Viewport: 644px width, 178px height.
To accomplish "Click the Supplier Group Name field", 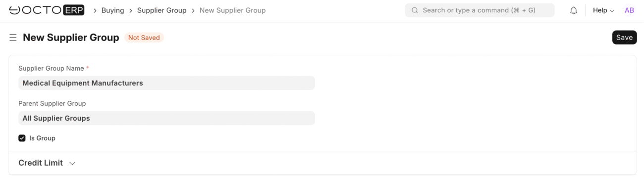I will click(166, 83).
